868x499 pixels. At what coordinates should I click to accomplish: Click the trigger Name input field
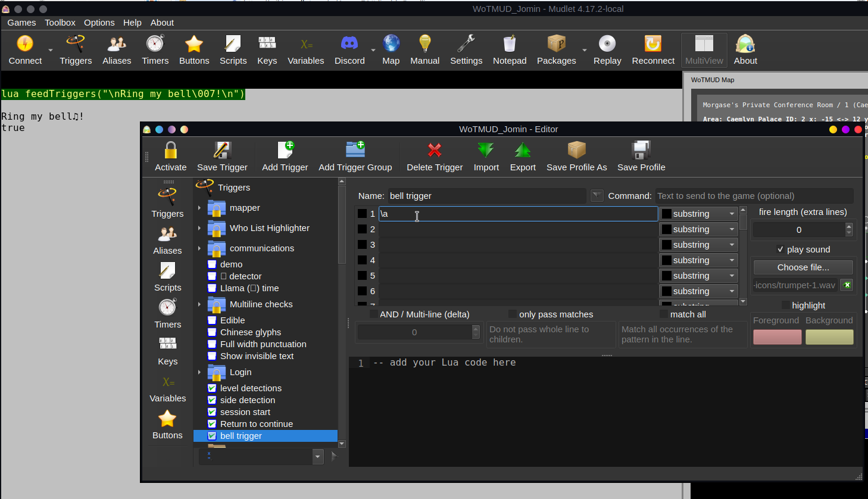(486, 196)
